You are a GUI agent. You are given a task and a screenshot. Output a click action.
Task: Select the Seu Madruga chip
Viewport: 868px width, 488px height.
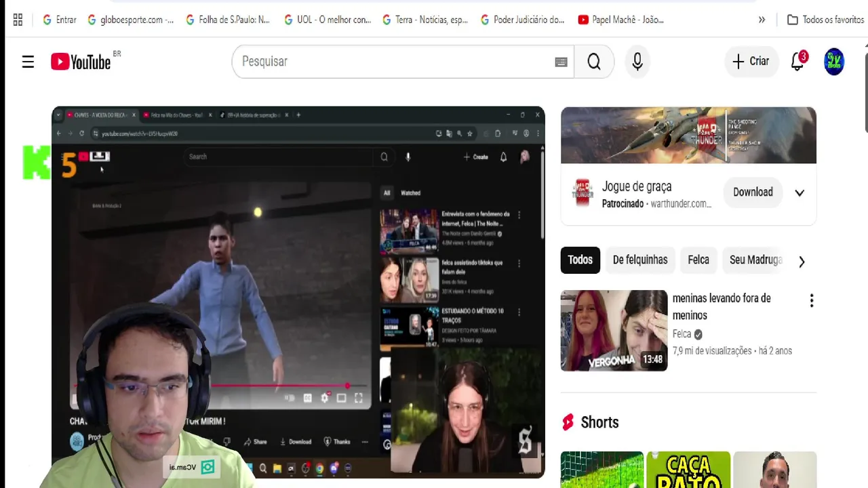(755, 260)
